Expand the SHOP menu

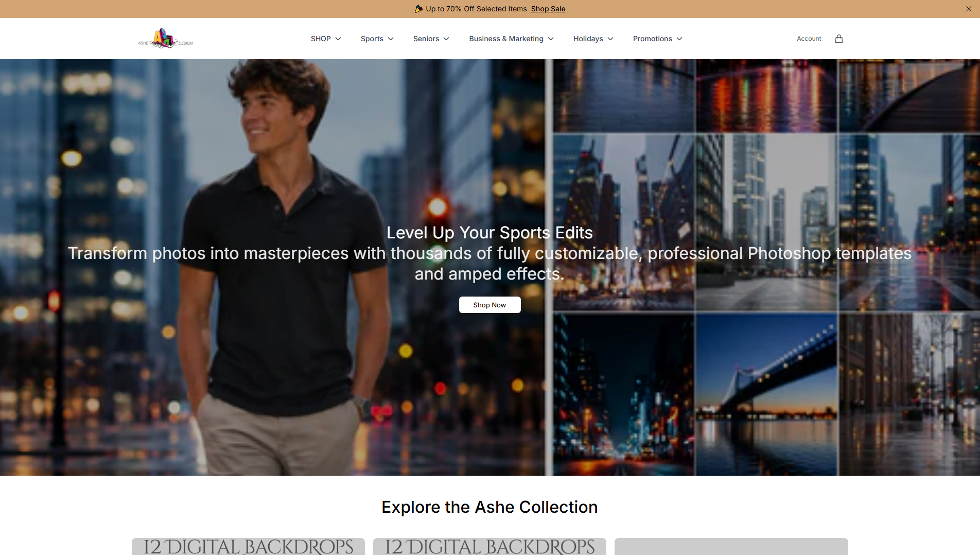click(x=326, y=39)
